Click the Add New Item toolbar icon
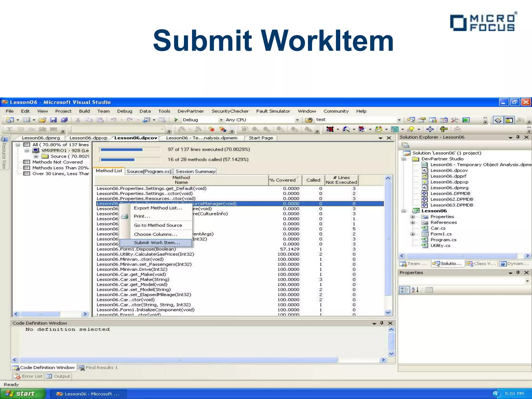Viewport: 532px width, 399px height. click(x=26, y=120)
